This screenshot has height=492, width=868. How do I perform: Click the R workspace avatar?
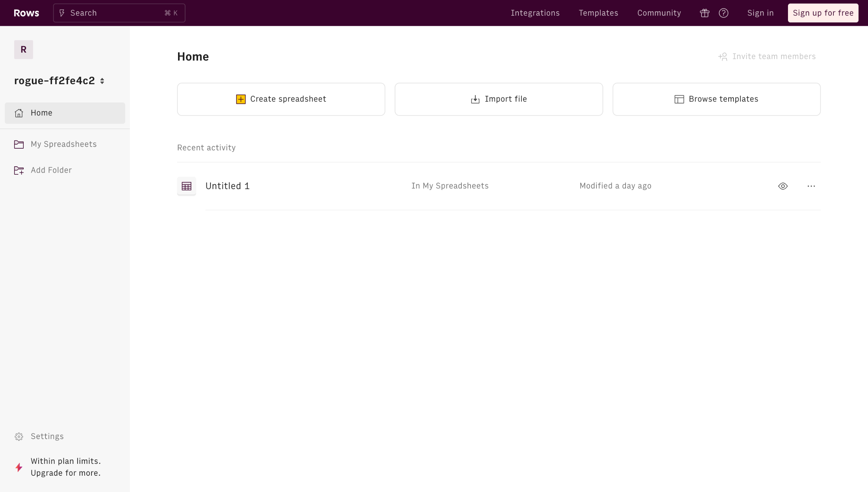tap(23, 50)
